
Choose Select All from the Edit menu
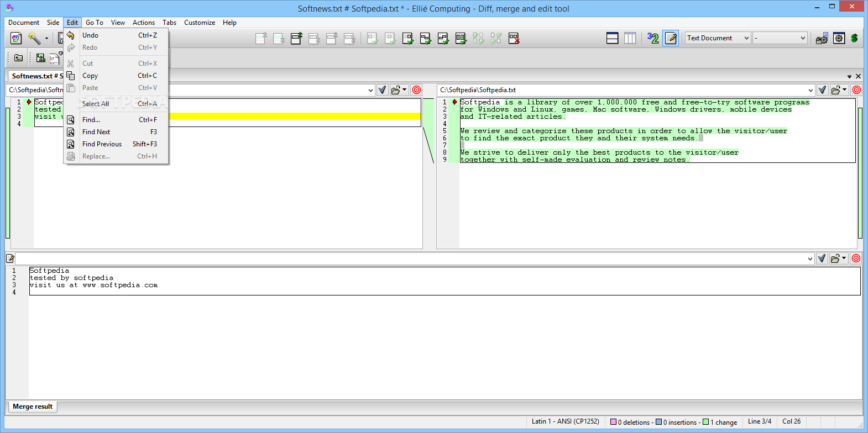(116, 104)
